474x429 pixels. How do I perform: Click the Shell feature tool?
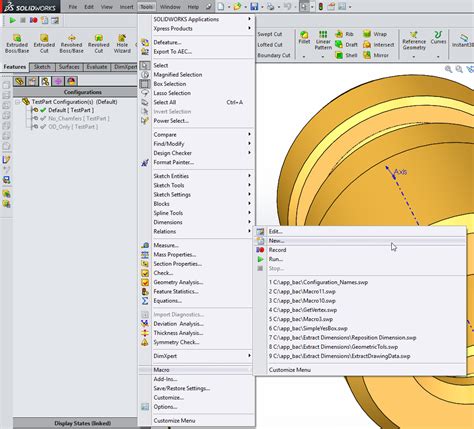click(x=346, y=55)
